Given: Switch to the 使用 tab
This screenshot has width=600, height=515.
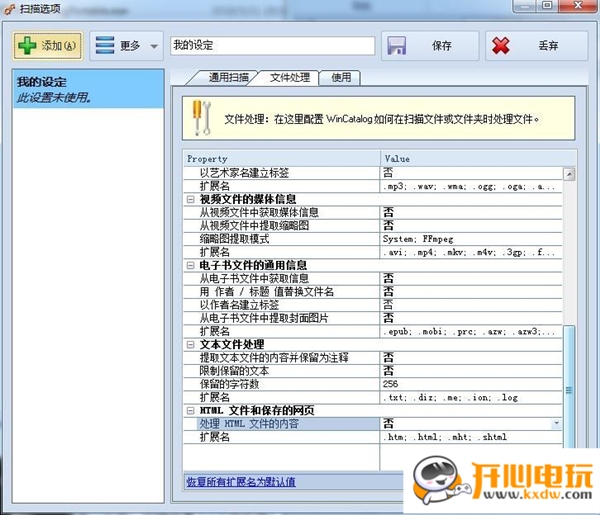Looking at the screenshot, I should pos(340,78).
